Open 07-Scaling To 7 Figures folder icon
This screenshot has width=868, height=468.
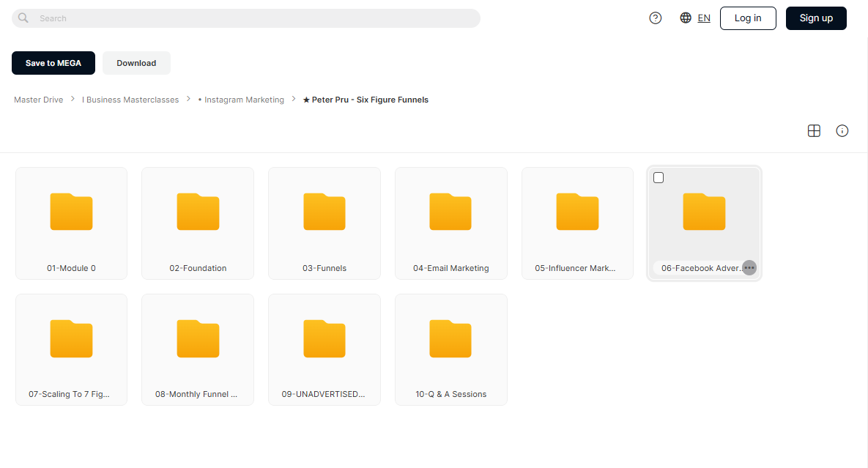(x=71, y=338)
